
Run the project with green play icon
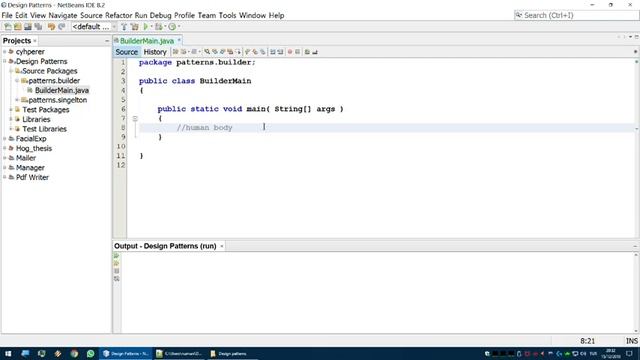tap(145, 27)
